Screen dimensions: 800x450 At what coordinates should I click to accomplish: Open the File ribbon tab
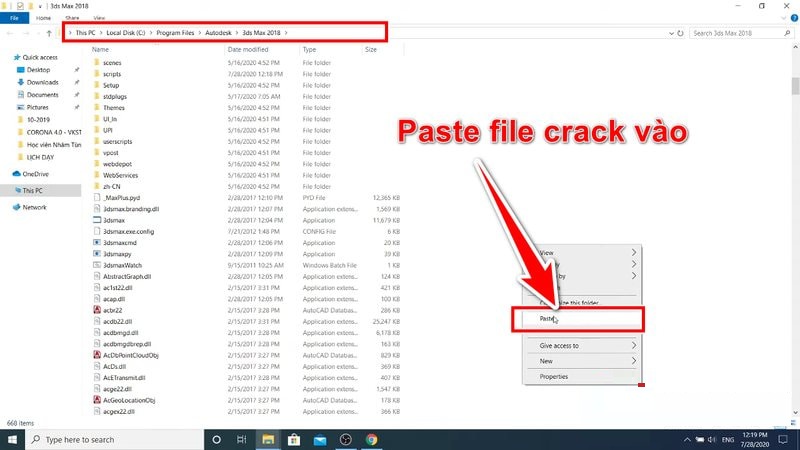14,18
